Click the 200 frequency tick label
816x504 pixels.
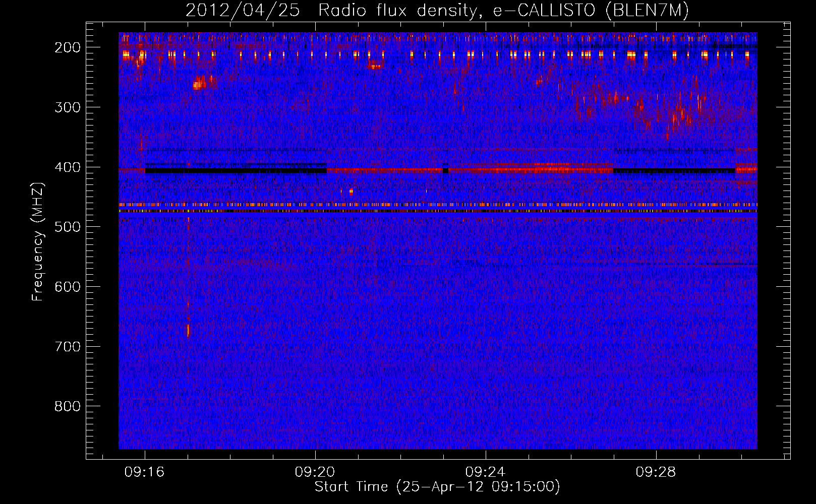(x=68, y=47)
